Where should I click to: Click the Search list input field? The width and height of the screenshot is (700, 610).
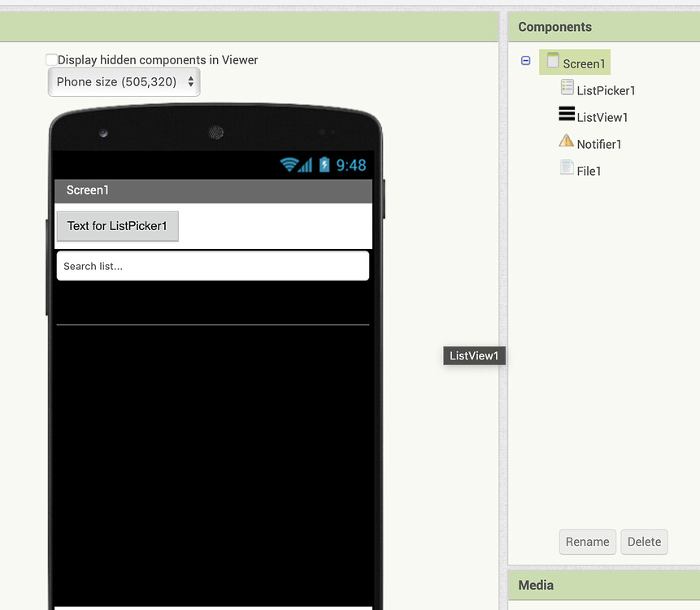click(x=212, y=265)
